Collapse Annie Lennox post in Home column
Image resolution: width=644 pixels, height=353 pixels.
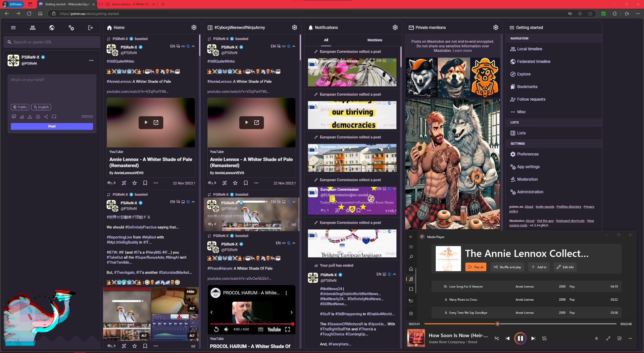(193, 46)
